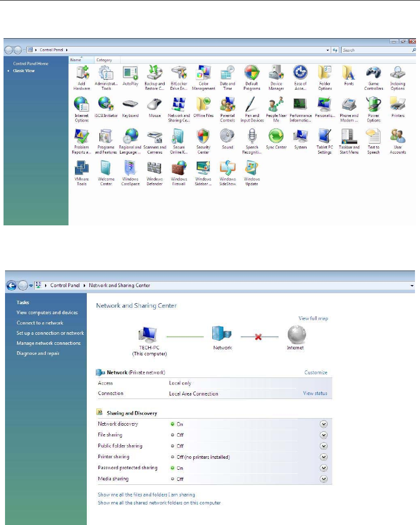Open the AutoPlay icon

130,76
